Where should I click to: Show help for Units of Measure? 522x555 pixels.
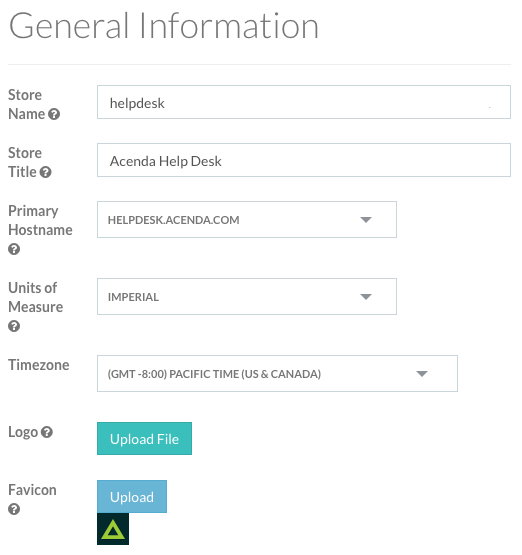(14, 326)
